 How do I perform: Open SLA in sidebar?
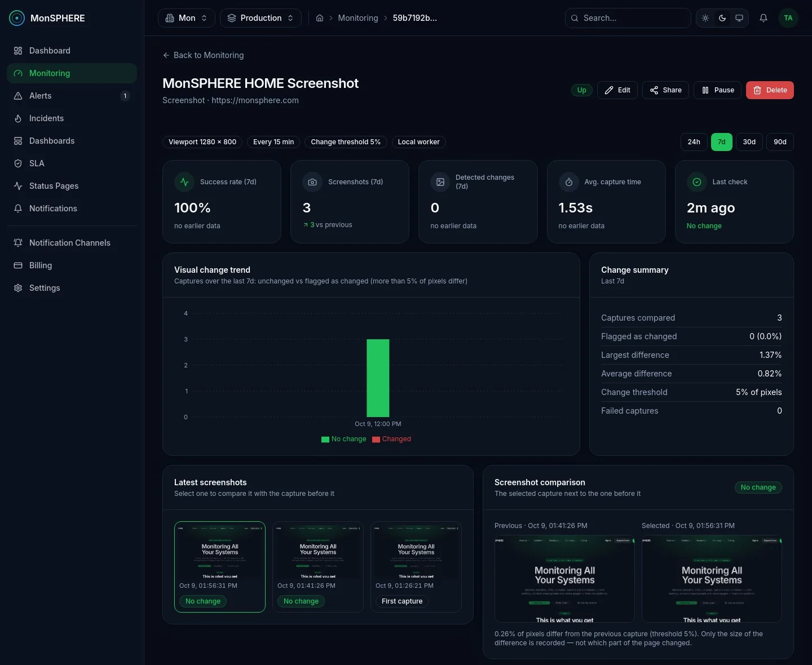pos(72,163)
